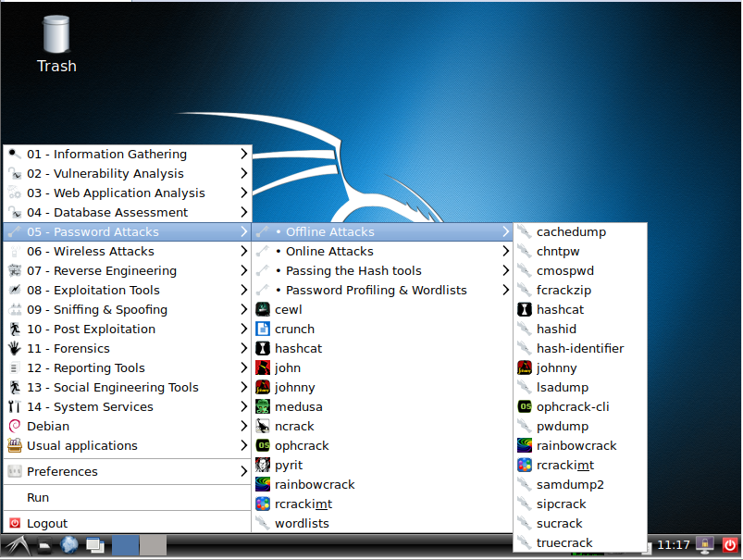Select hash-identifier entry

(x=580, y=349)
